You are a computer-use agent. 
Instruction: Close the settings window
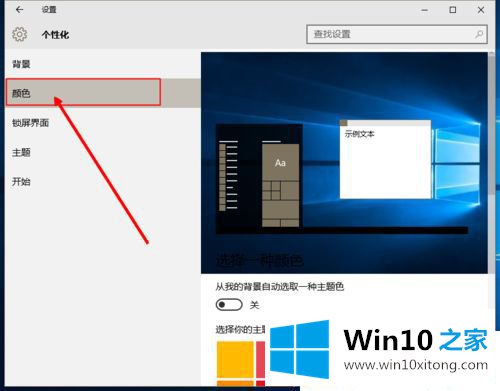click(481, 10)
